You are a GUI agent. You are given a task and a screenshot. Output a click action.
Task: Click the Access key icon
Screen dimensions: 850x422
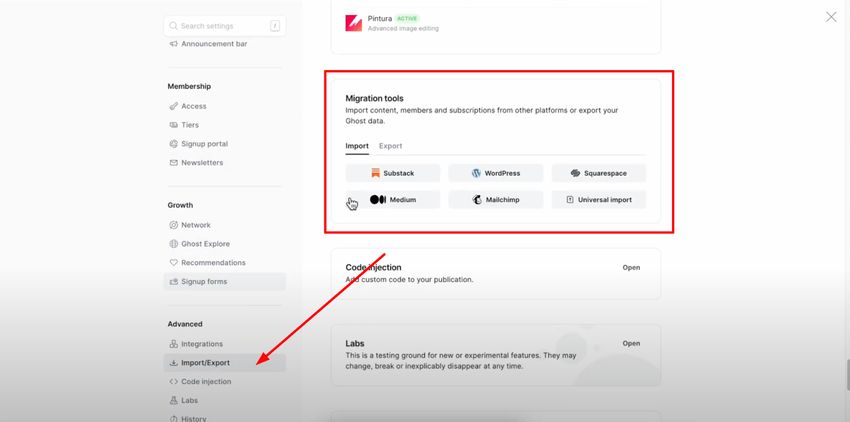point(173,106)
